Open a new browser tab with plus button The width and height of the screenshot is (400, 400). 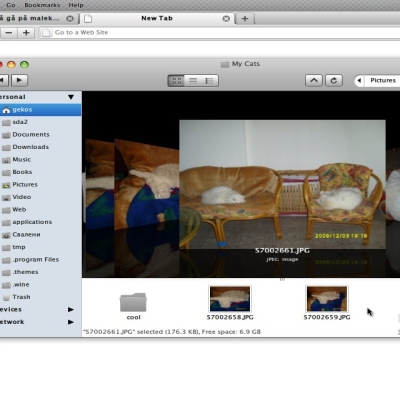pyautogui.click(x=245, y=19)
